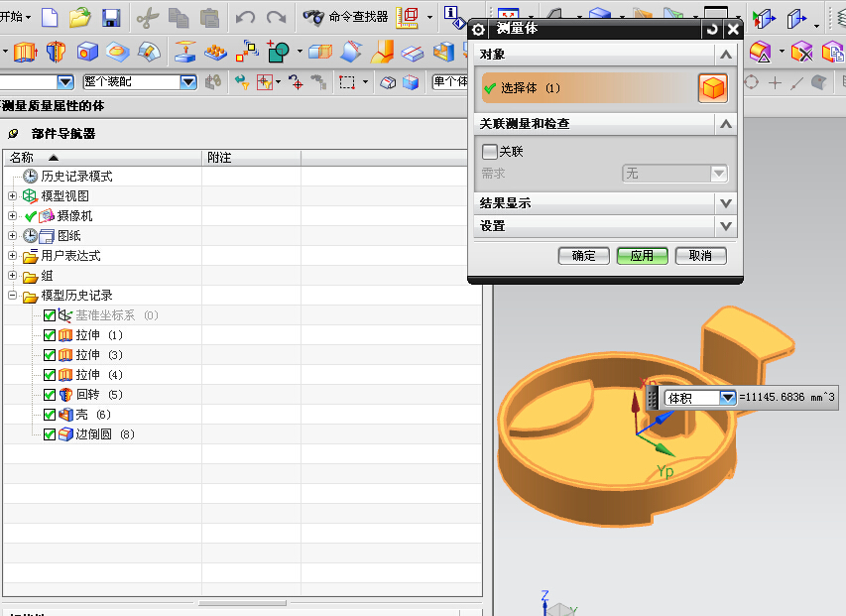Collapse the 模型历史记录 tree node
This screenshot has width=846, height=616.
click(13, 296)
